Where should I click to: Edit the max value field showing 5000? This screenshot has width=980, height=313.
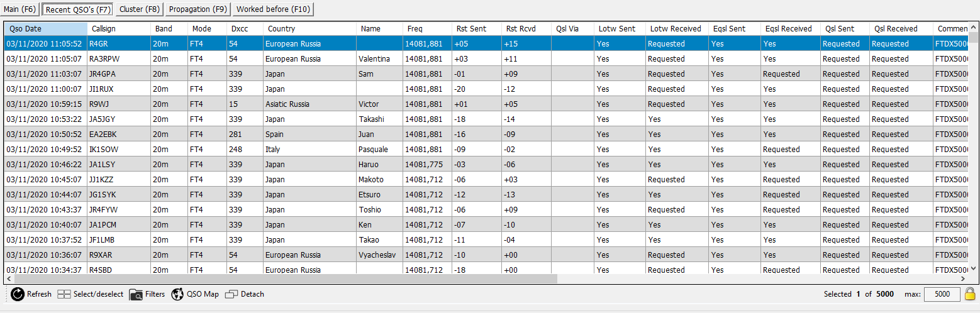pyautogui.click(x=942, y=294)
